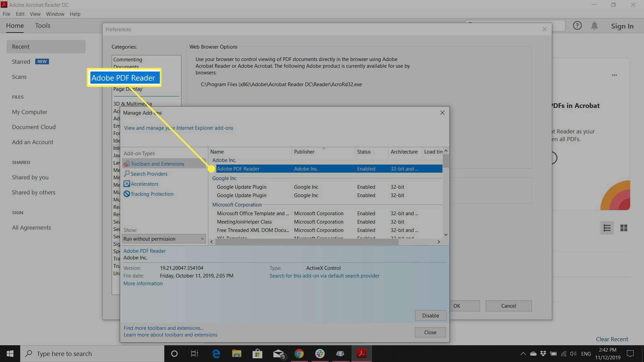Click Clear Recent link
Screen dimensions: 644x362
pos(612,339)
